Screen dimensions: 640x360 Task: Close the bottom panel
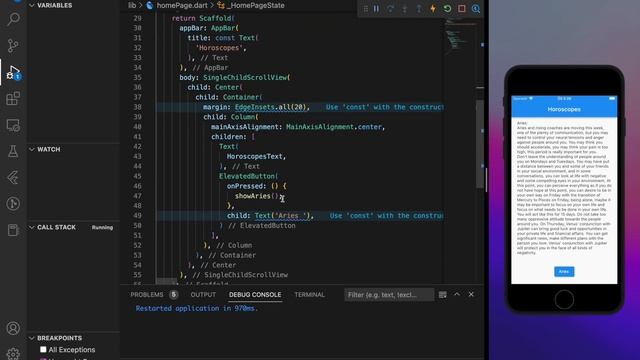click(x=471, y=294)
